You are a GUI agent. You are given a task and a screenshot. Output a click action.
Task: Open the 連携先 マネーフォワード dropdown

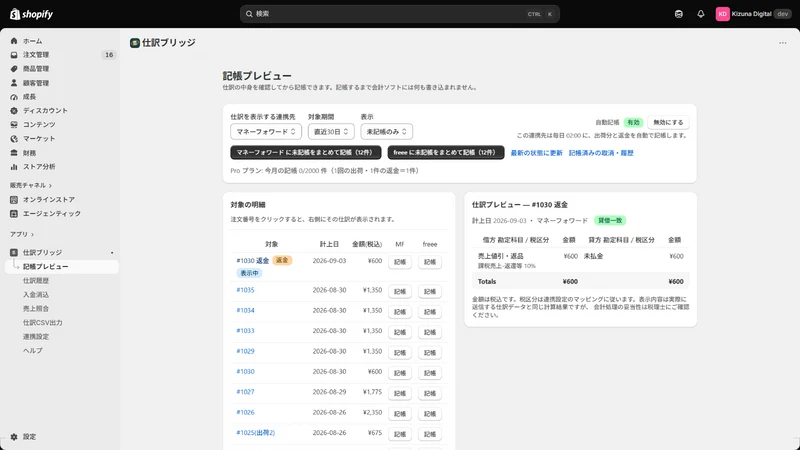[266, 132]
